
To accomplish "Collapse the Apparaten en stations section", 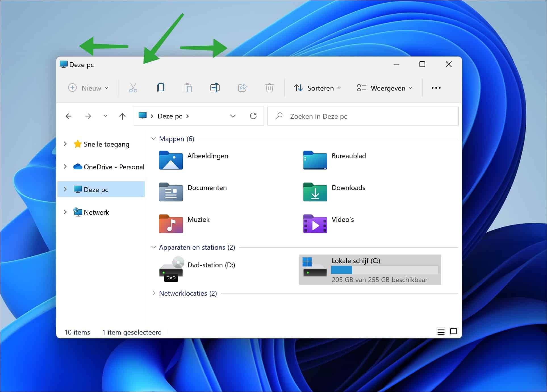I will coord(154,247).
